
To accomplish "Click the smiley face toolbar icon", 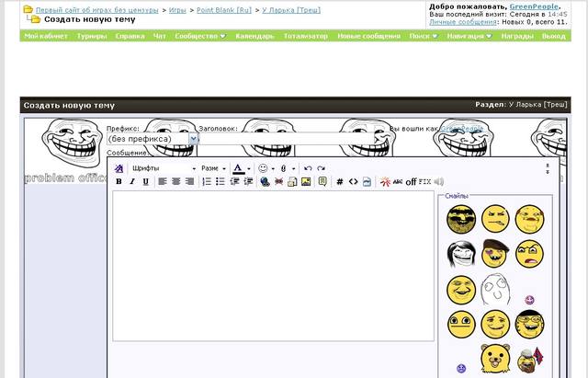I will pyautogui.click(x=263, y=168).
